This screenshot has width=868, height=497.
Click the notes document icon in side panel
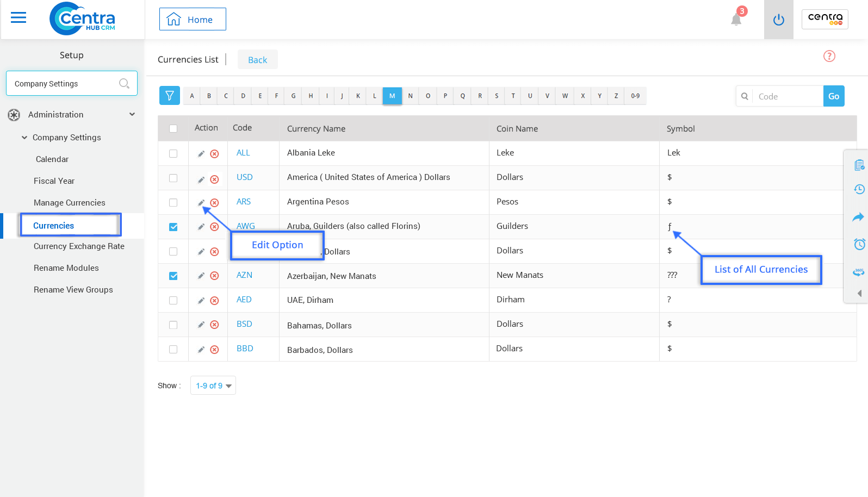tap(859, 165)
